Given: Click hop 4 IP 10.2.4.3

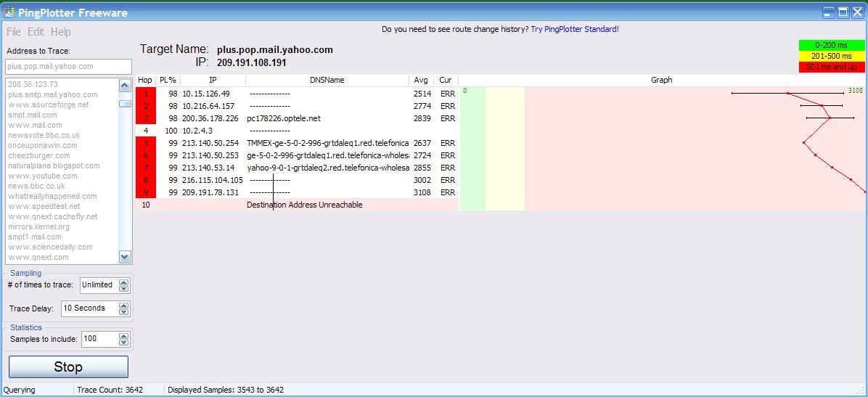Looking at the screenshot, I should (197, 131).
